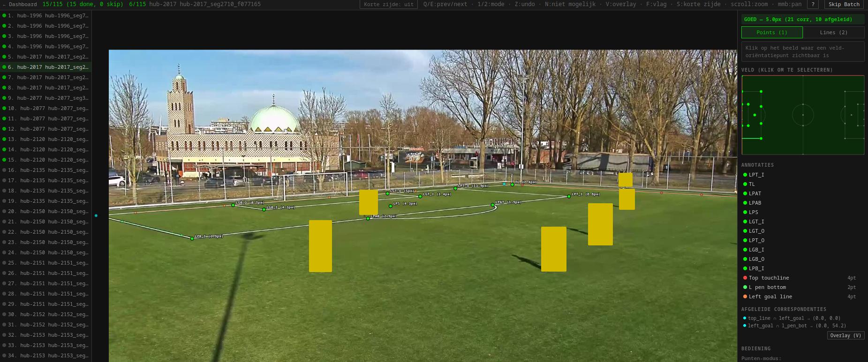The image size is (868, 362).
Task: Open the question mark help button
Action: coord(813,4)
